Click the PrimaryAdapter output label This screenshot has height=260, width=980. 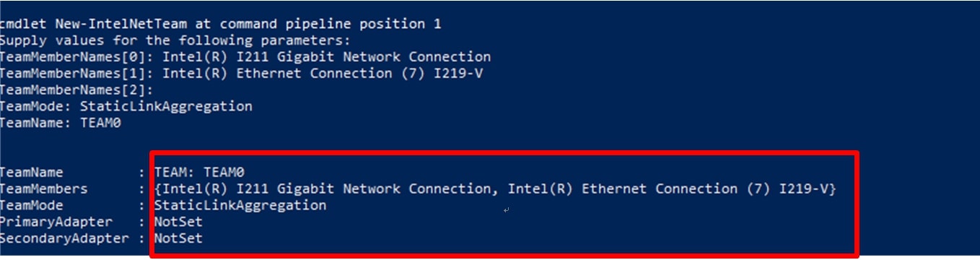[56, 222]
